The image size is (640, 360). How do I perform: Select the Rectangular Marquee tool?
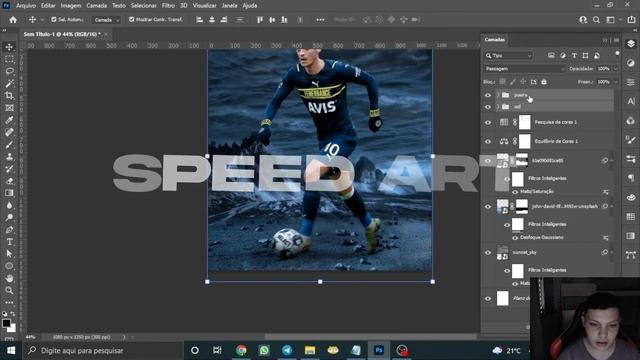[9, 59]
